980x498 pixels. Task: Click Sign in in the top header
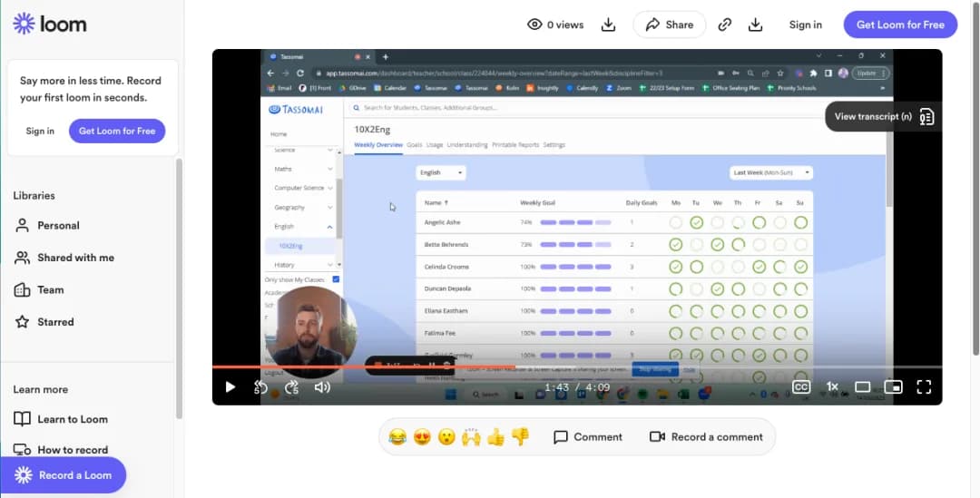(805, 25)
